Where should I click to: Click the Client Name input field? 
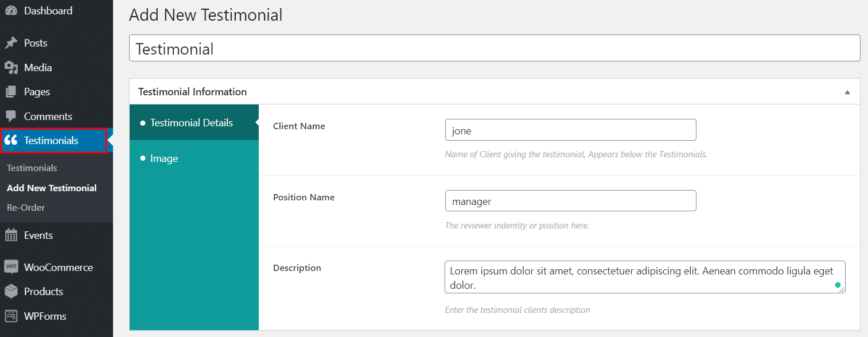point(571,130)
